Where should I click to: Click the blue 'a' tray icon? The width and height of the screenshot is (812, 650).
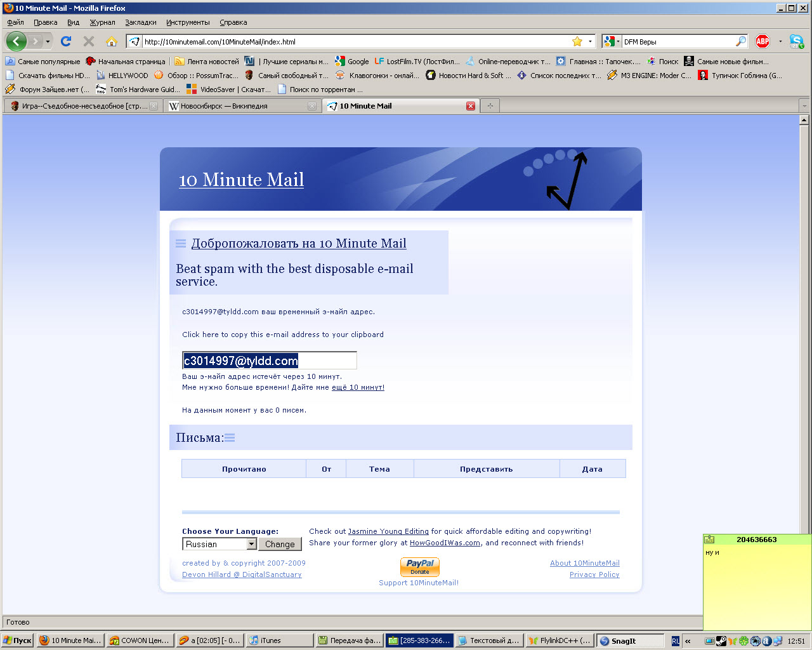point(766,641)
